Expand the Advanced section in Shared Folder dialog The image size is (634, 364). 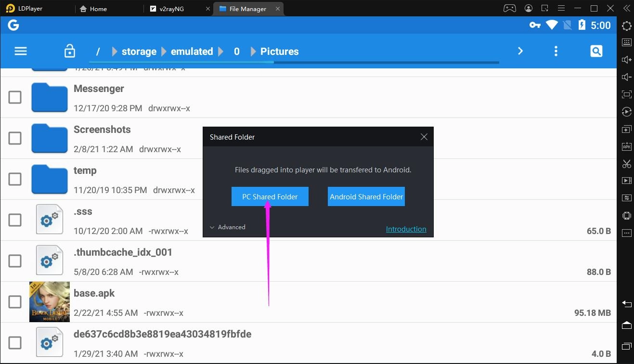tap(227, 227)
